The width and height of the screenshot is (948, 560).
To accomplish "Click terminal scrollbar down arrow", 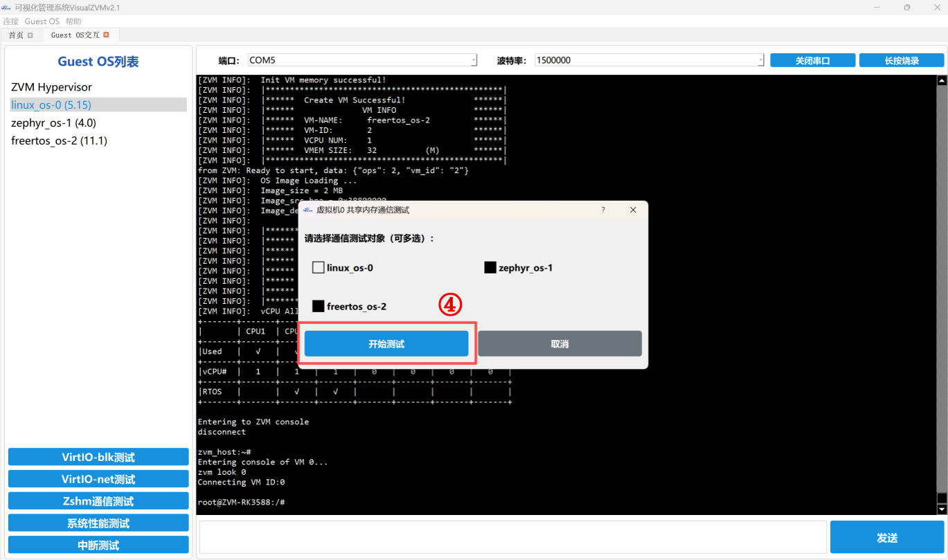I will 942,509.
